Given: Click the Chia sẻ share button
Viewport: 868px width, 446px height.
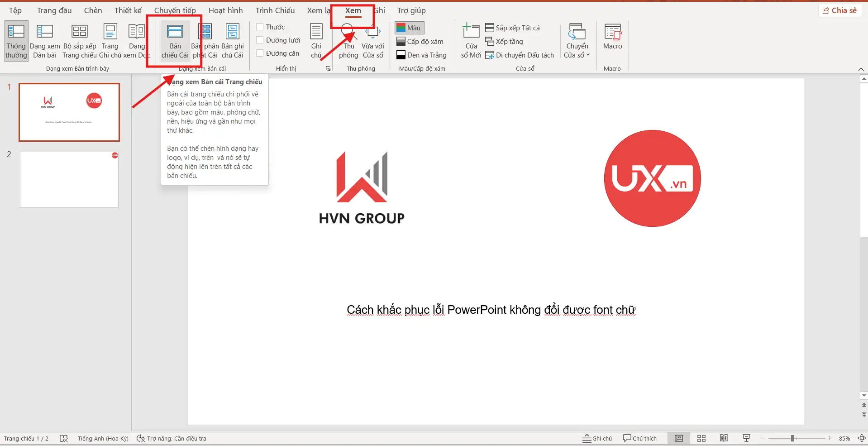Looking at the screenshot, I should (x=840, y=10).
